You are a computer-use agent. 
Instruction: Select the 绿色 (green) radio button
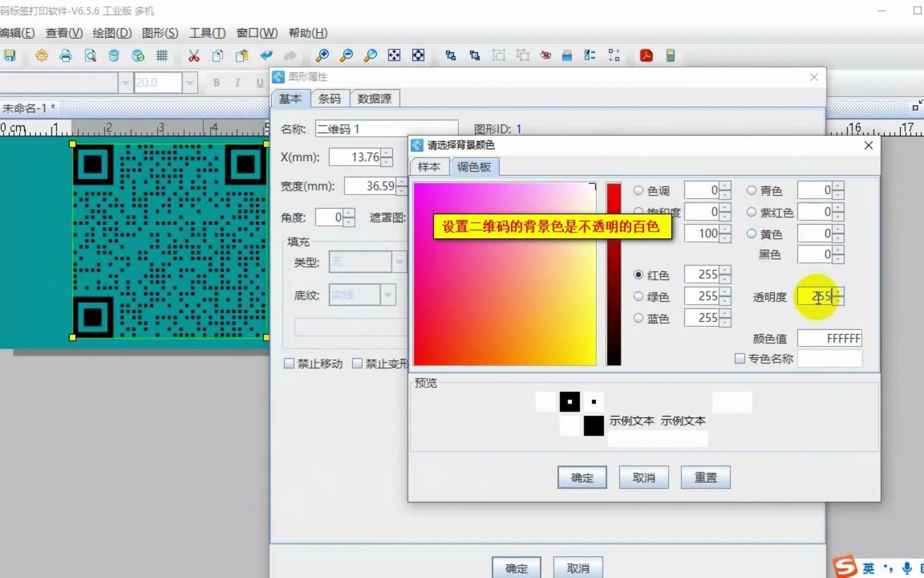[x=638, y=296]
